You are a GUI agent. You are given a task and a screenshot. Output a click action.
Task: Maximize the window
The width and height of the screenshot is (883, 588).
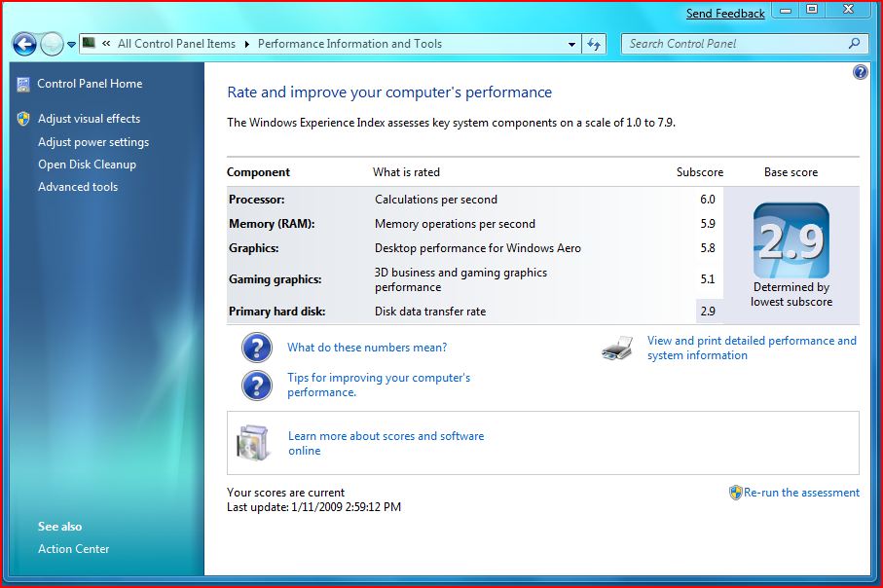(x=812, y=10)
